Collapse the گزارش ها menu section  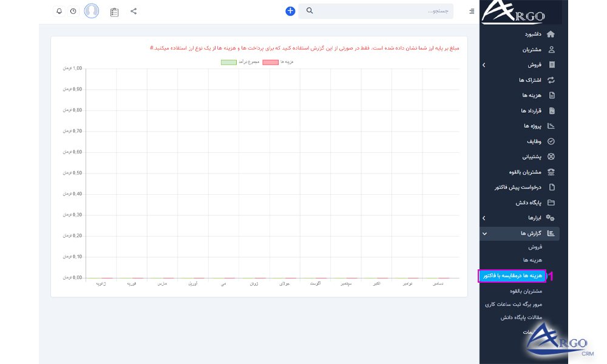pyautogui.click(x=484, y=233)
